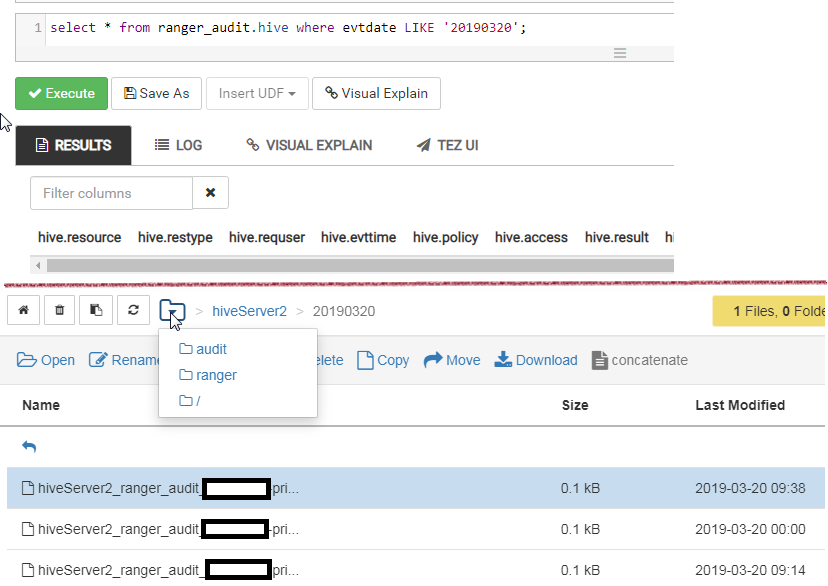Switch to the LOG tab

click(x=177, y=145)
